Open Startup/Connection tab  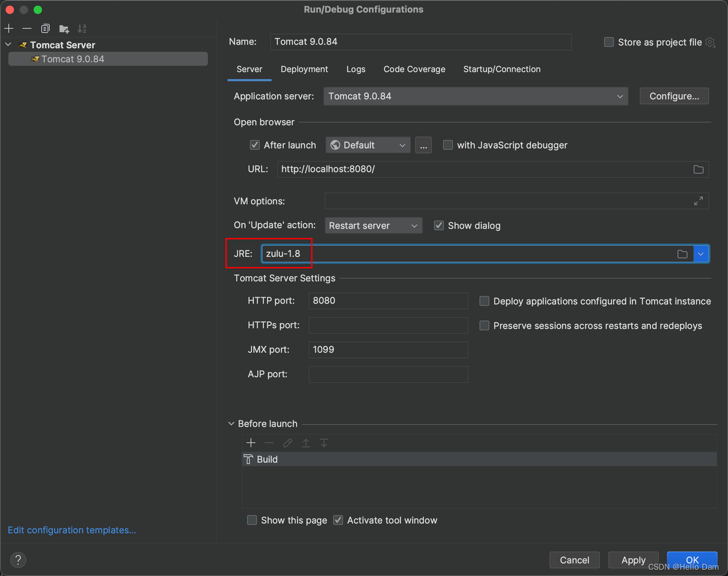502,69
